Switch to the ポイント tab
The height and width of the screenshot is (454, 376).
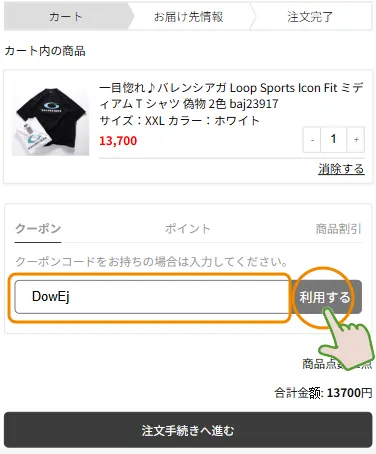tap(188, 229)
